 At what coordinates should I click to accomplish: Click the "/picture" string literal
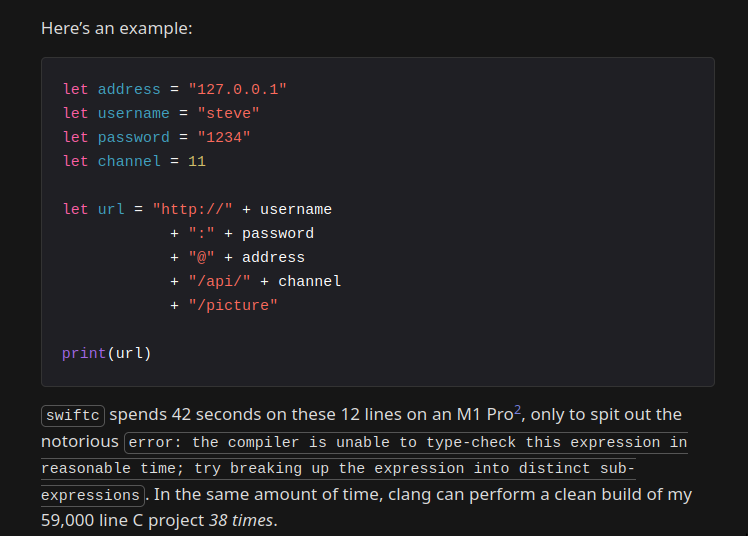tap(232, 305)
